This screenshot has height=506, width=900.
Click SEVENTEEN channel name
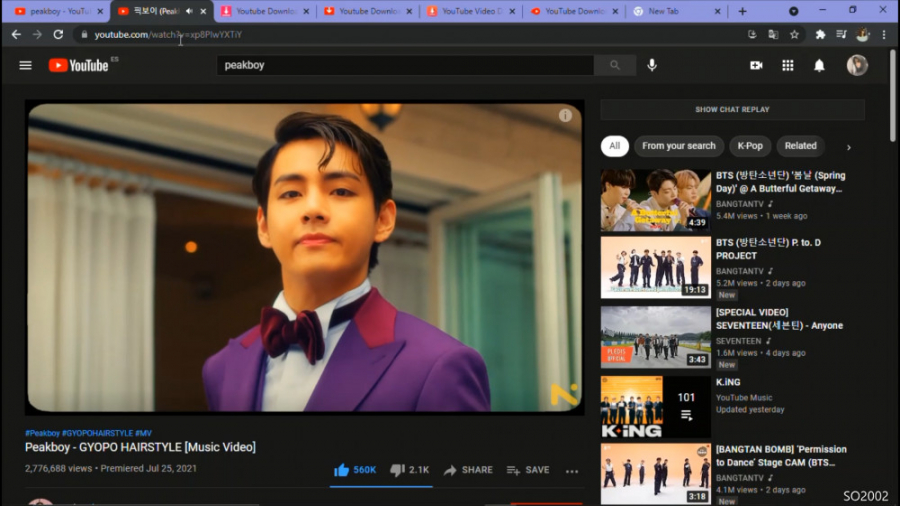point(738,341)
